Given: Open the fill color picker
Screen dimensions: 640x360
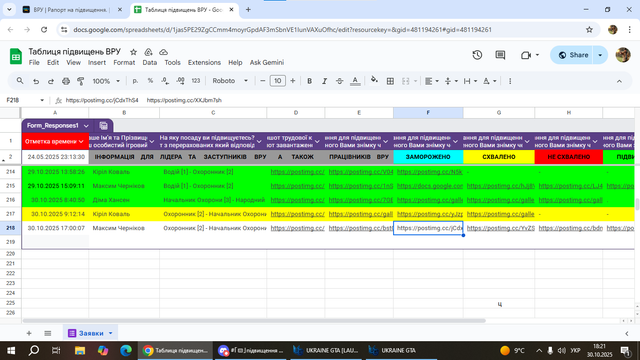Looking at the screenshot, I should click(x=374, y=80).
